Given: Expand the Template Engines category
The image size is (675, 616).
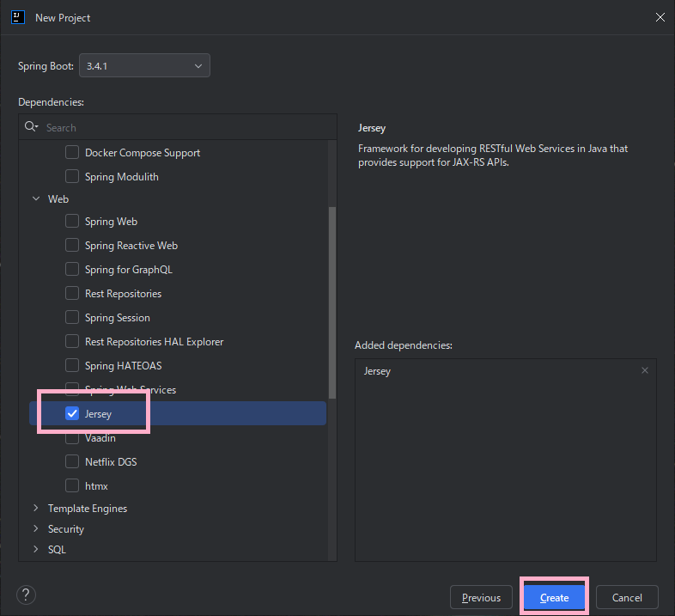Looking at the screenshot, I should (x=36, y=508).
